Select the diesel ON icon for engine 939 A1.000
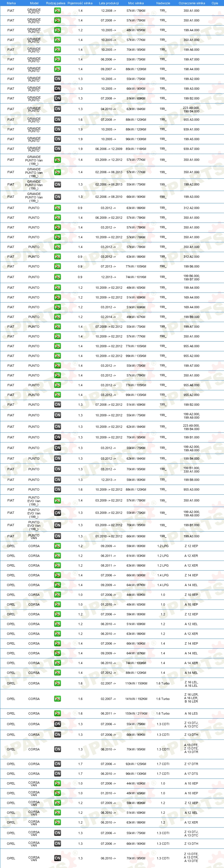Screen dimensions: 224x868 pos(58,129)
